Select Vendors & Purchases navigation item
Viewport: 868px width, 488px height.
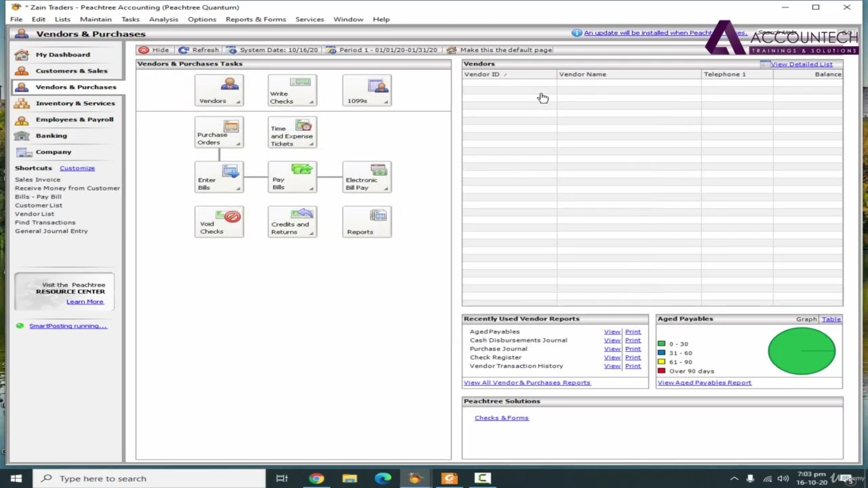tap(75, 87)
